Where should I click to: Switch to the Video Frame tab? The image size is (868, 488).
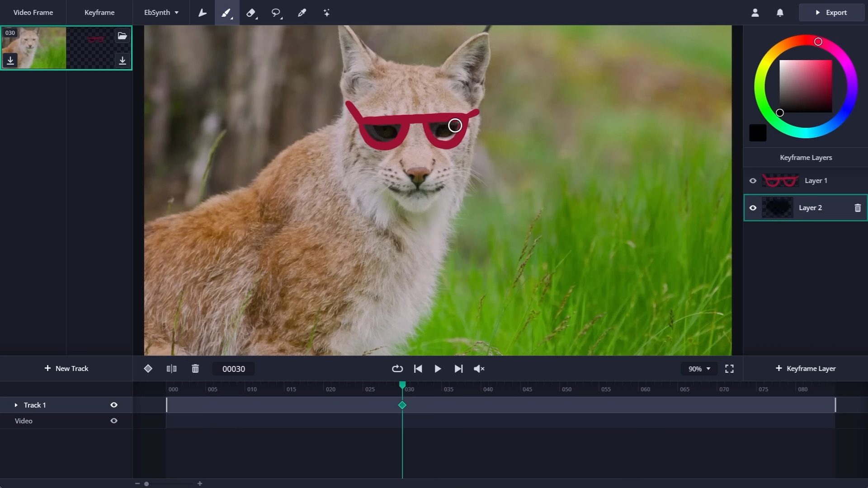coord(32,12)
